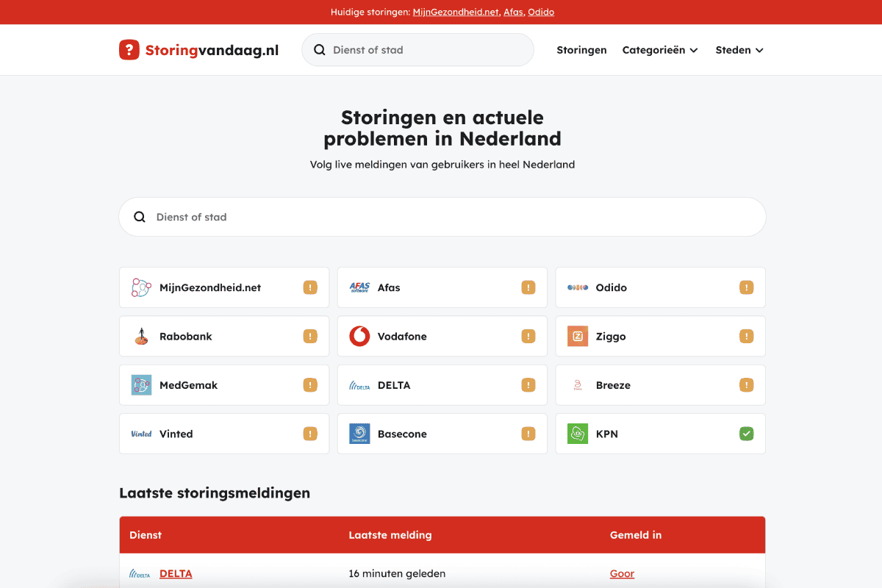Click the magnifier icon in header search

point(320,50)
